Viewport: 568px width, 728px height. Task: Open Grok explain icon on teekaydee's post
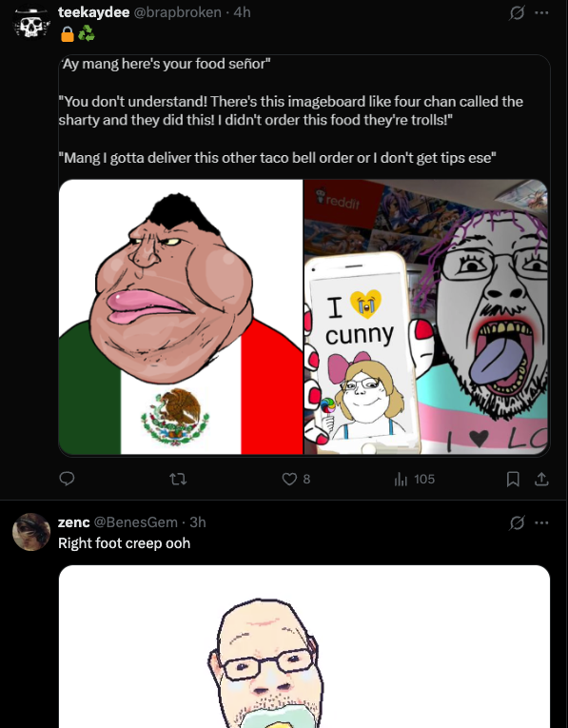[517, 13]
